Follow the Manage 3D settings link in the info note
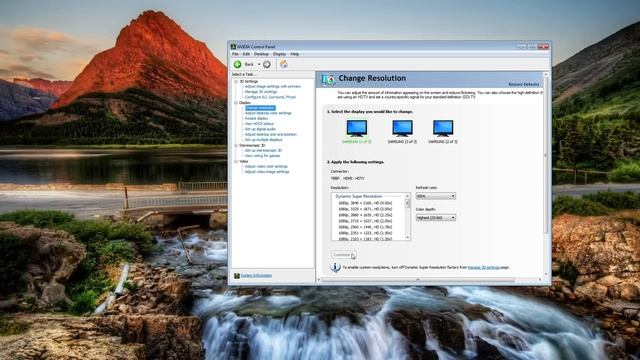This screenshot has width=640, height=360. (483, 267)
